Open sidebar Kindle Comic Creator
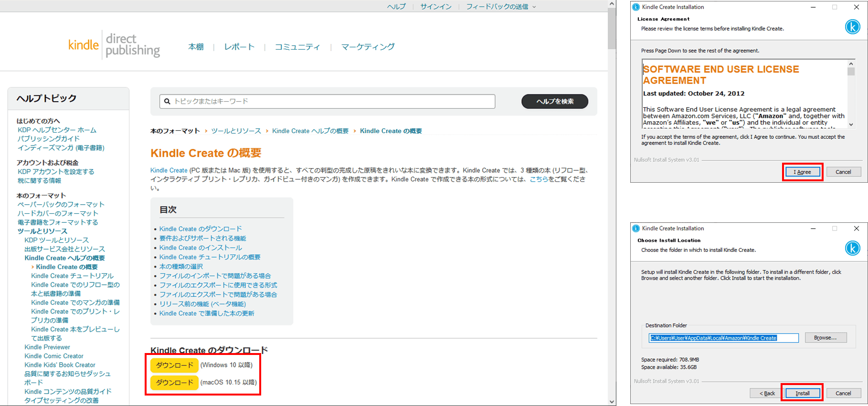The width and height of the screenshot is (868, 406). pos(54,356)
